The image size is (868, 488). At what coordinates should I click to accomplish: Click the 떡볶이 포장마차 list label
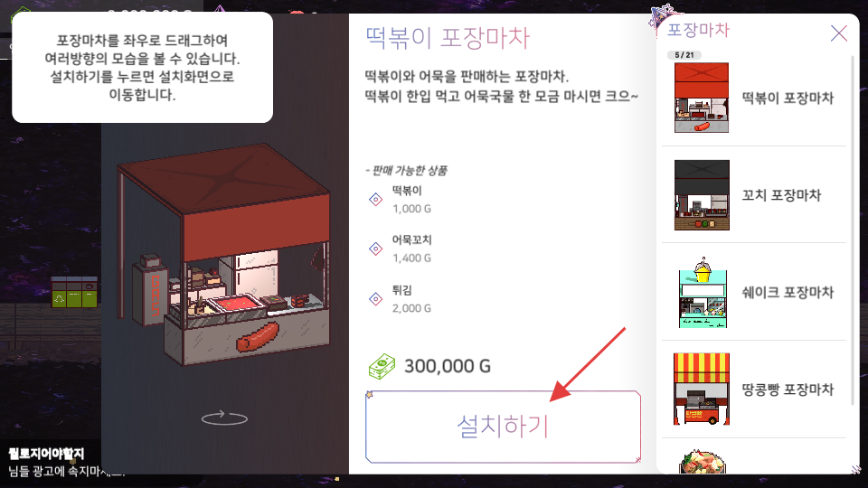pyautogui.click(x=788, y=98)
